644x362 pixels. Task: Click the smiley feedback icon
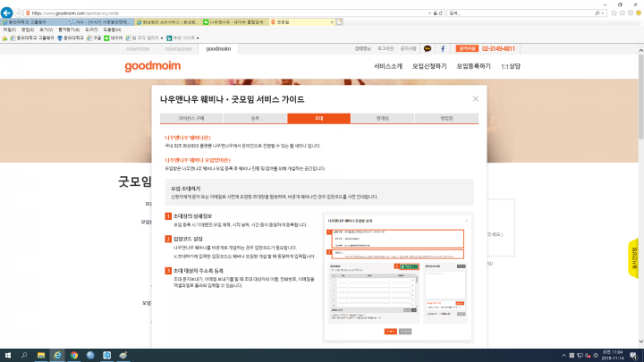point(639,13)
